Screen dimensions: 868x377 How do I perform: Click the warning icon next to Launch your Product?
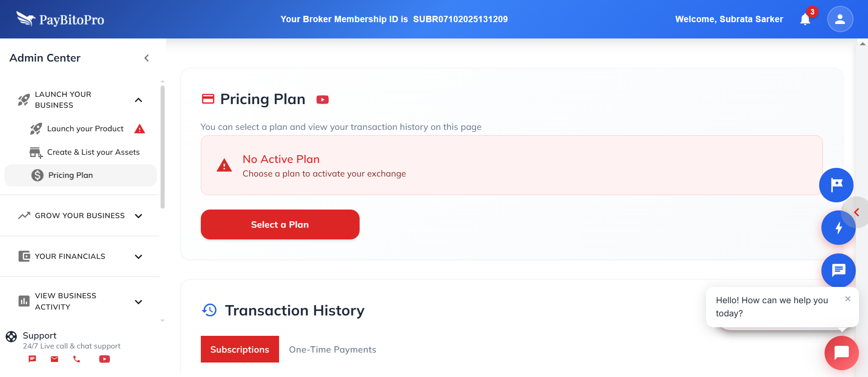click(x=140, y=129)
